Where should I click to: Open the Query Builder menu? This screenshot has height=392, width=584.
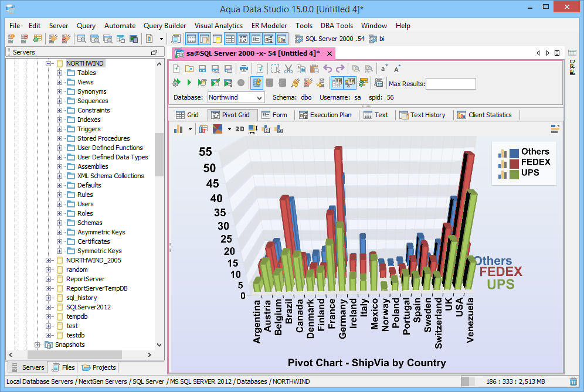point(165,26)
